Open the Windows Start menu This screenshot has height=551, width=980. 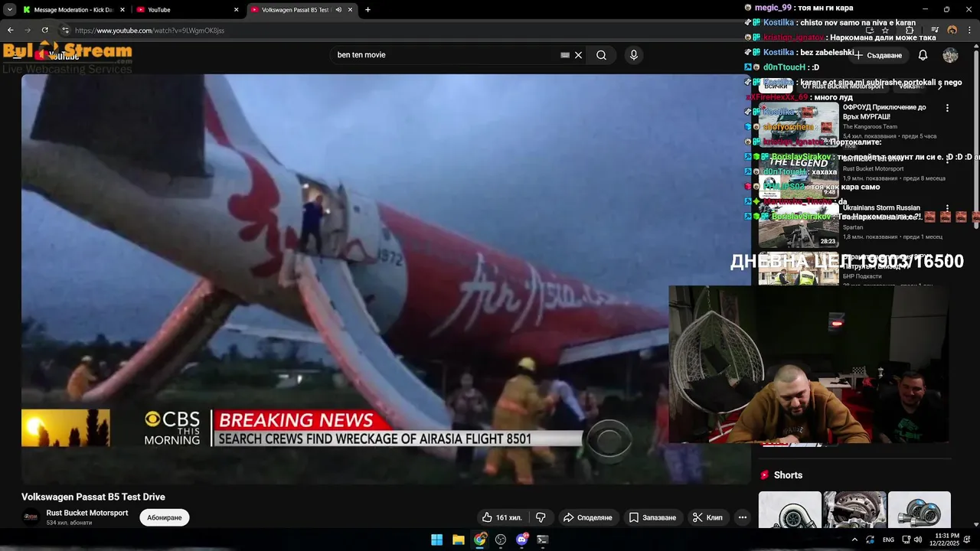tap(436, 540)
